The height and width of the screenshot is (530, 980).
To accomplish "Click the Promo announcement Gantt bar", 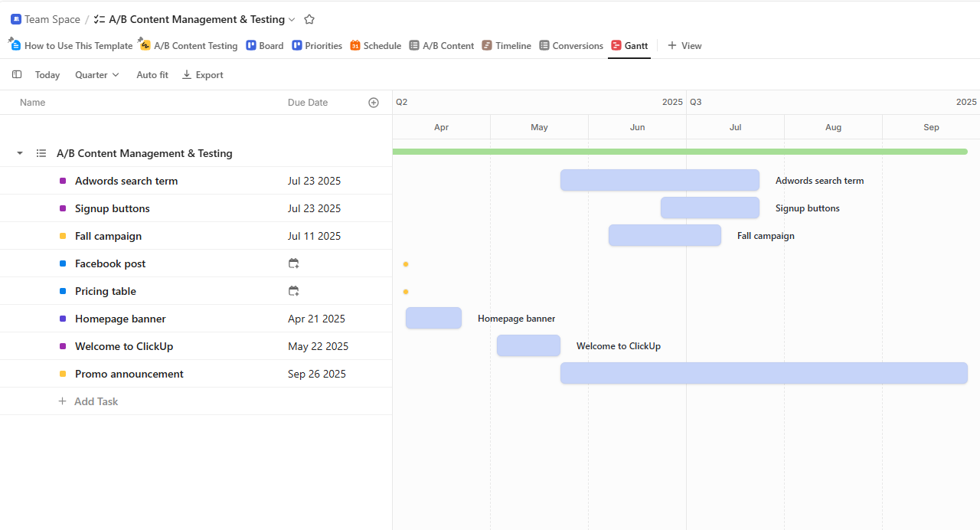I will pos(763,373).
